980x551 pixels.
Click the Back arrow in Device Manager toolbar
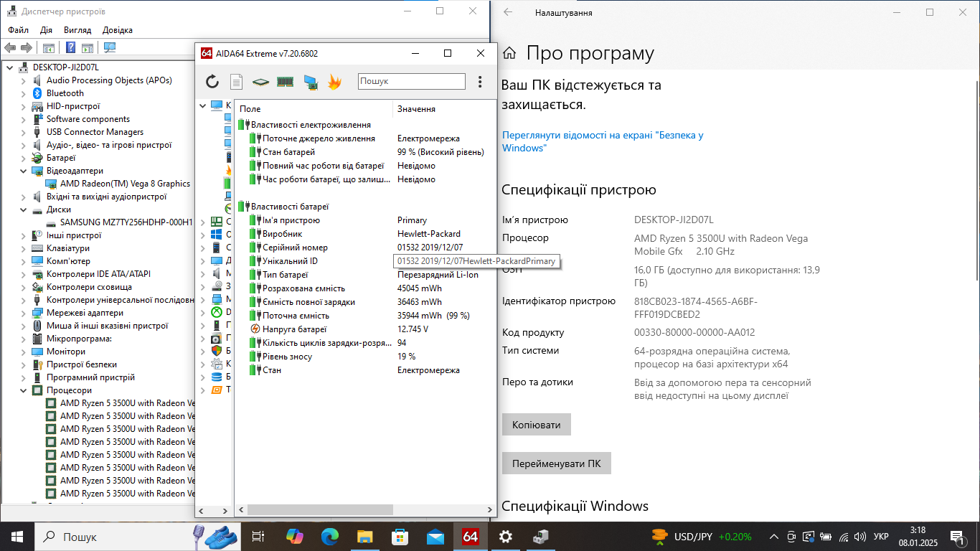click(x=10, y=48)
